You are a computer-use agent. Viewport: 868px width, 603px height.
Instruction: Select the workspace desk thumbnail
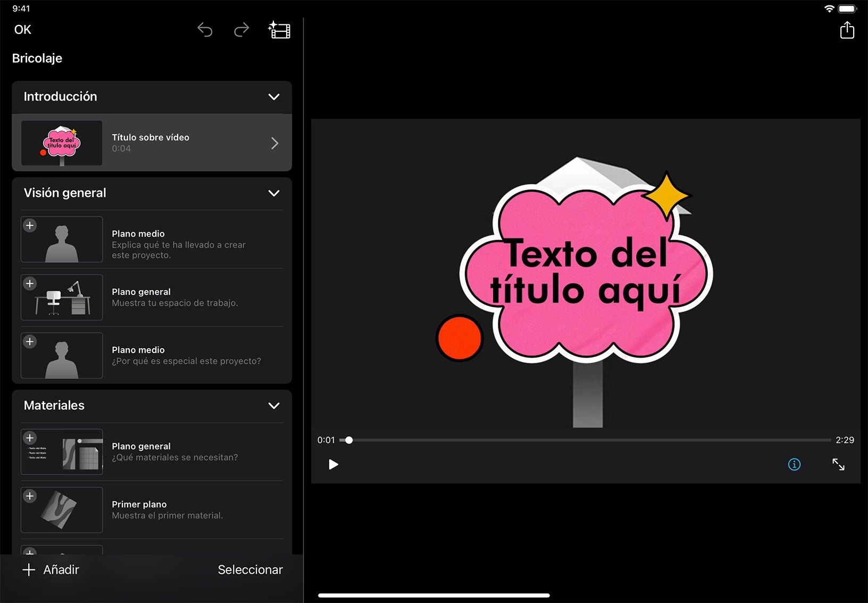(62, 297)
